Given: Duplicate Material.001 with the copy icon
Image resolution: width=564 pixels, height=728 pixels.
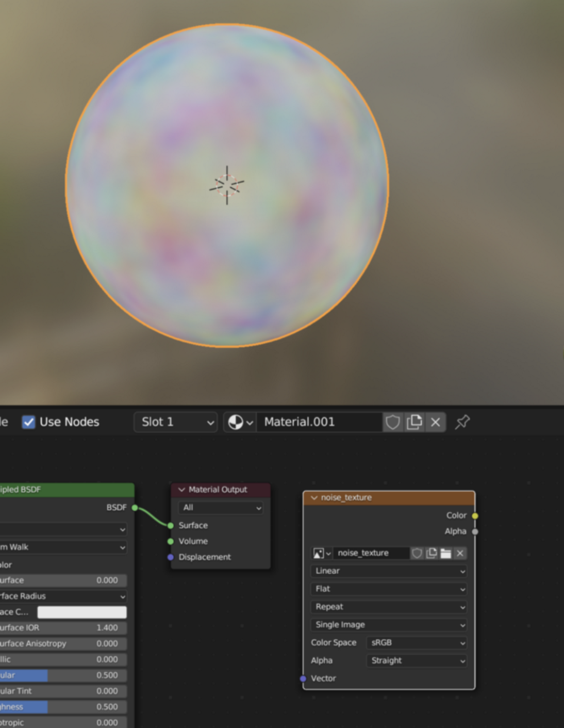Looking at the screenshot, I should 415,422.
